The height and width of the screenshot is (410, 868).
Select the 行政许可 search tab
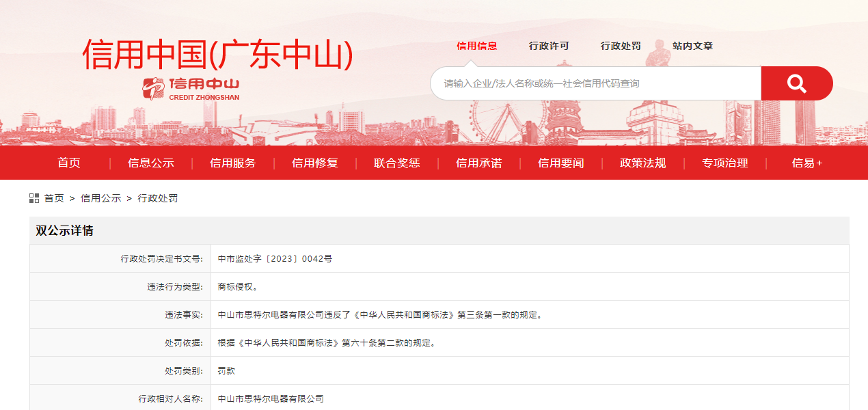(549, 46)
